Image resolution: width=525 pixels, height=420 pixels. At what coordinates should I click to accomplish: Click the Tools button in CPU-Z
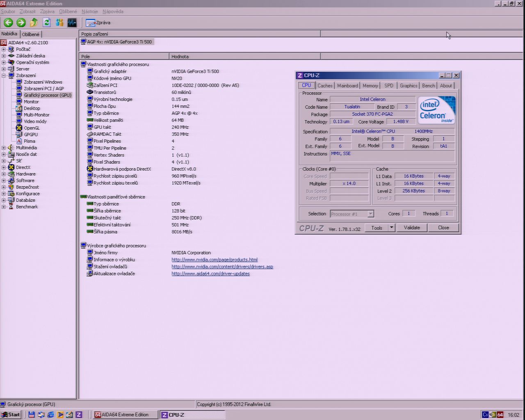coord(377,228)
